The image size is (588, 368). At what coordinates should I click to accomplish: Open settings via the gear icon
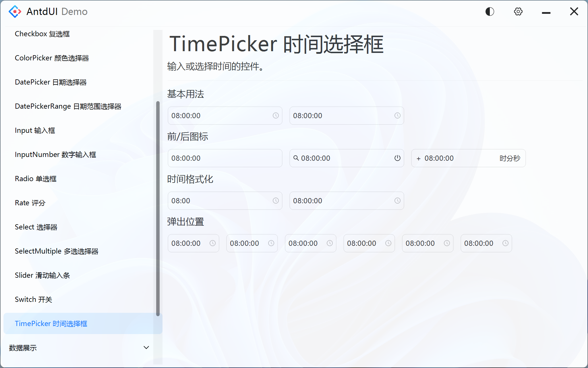click(518, 11)
